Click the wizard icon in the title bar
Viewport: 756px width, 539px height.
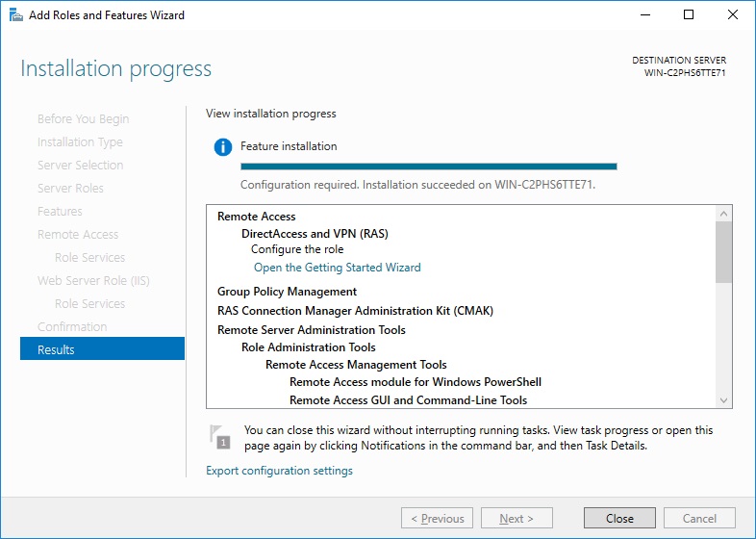pyautogui.click(x=14, y=15)
